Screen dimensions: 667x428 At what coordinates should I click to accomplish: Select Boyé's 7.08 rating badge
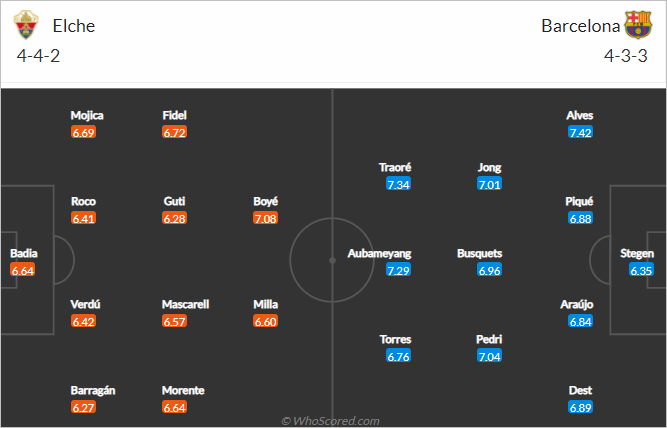[265, 218]
